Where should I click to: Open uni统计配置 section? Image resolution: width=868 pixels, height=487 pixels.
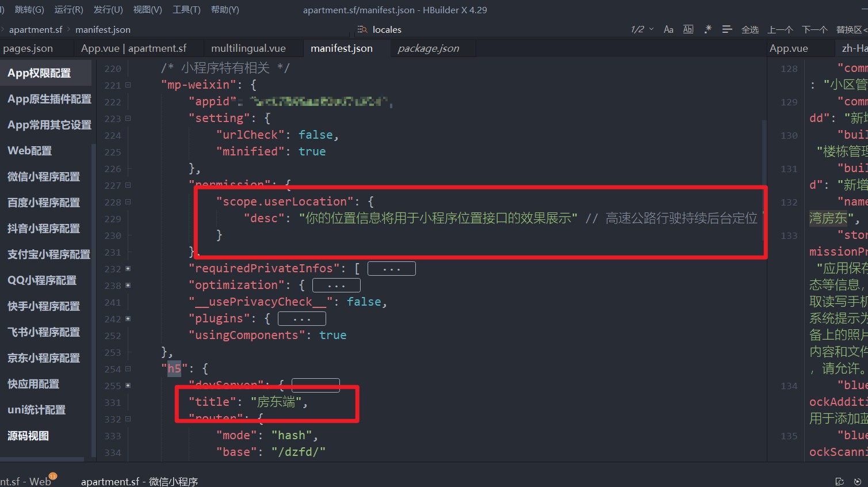[x=45, y=410]
